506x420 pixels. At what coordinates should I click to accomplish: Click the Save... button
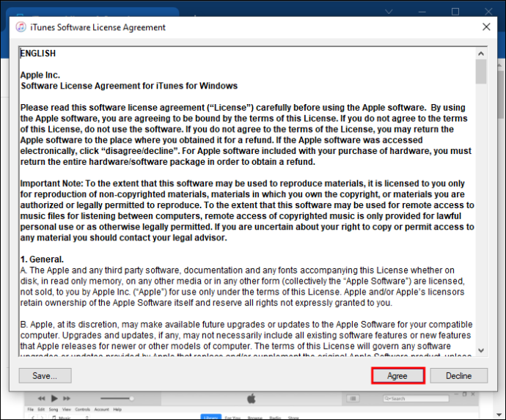pyautogui.click(x=45, y=376)
